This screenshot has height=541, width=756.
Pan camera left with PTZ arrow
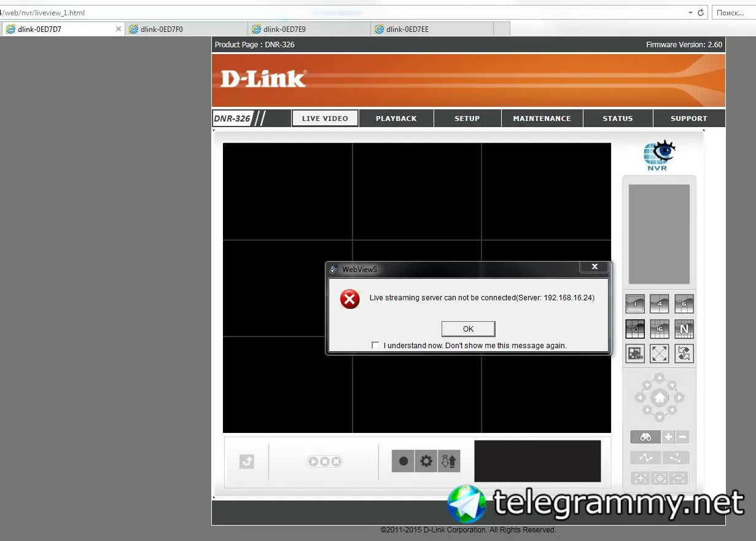point(639,398)
